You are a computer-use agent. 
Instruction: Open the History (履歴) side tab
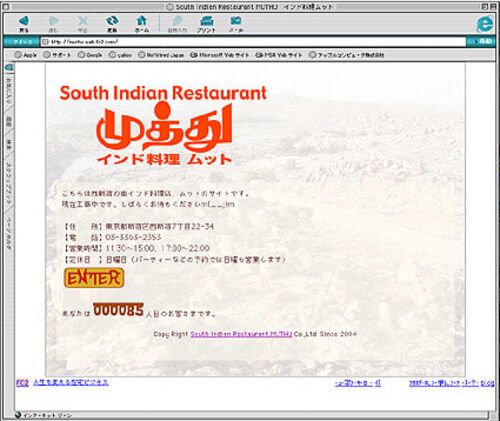9,122
